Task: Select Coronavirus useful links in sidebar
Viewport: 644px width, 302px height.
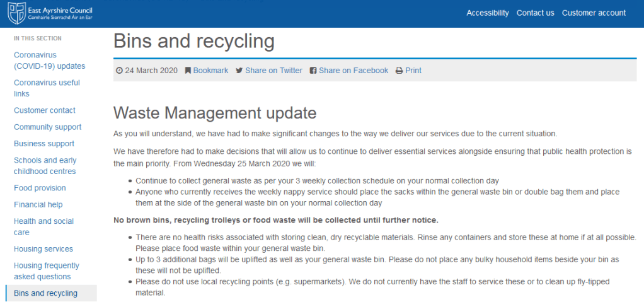Action: [x=47, y=88]
